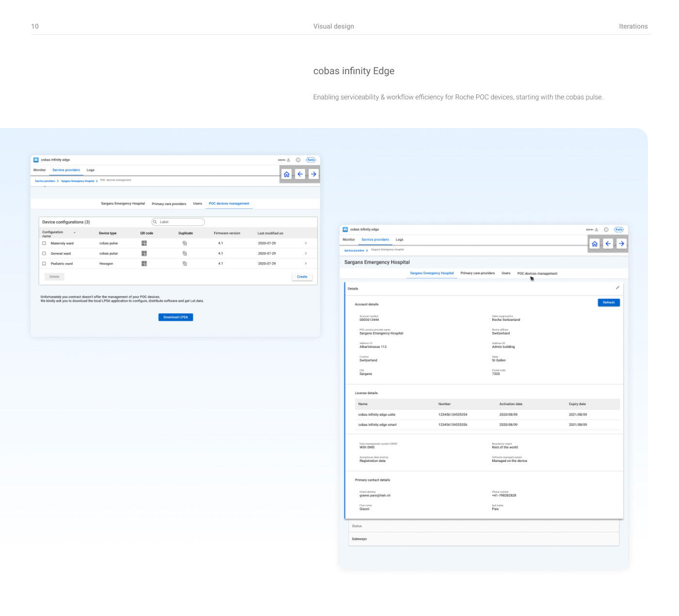Click Device type column header
The height and width of the screenshot is (616, 679).
pos(108,233)
